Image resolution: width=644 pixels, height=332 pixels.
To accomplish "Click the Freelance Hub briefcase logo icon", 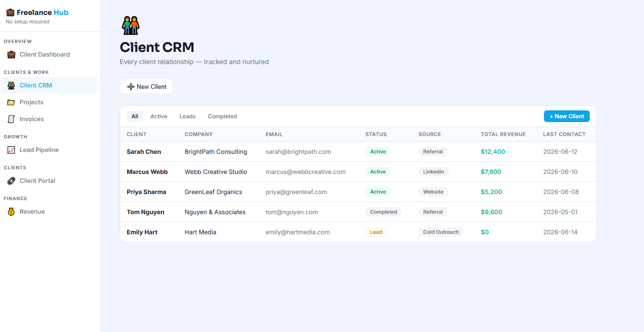I will (10, 13).
